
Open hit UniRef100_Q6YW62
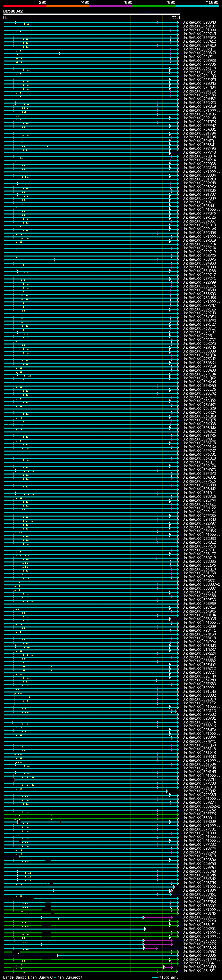click(199, 405)
